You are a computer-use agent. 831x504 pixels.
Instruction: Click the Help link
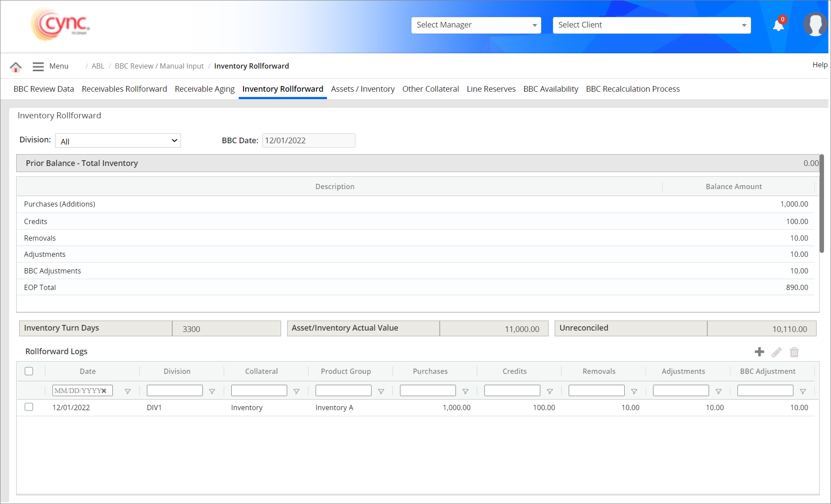[820, 65]
